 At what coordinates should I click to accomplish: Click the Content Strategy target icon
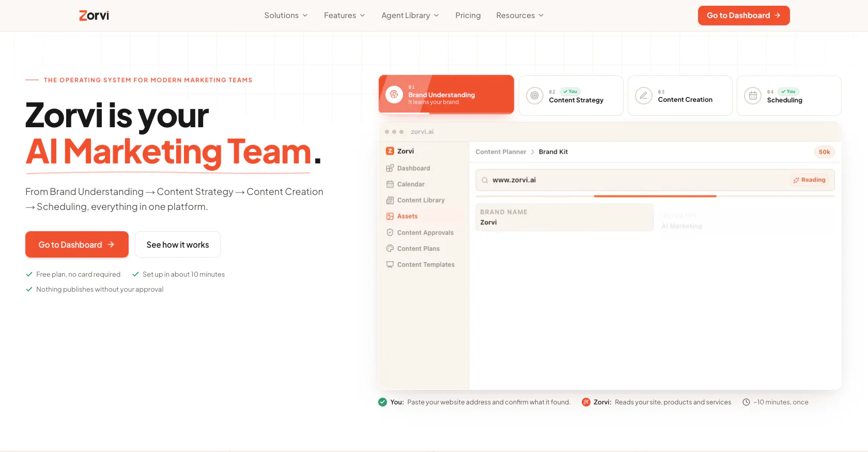tap(535, 96)
